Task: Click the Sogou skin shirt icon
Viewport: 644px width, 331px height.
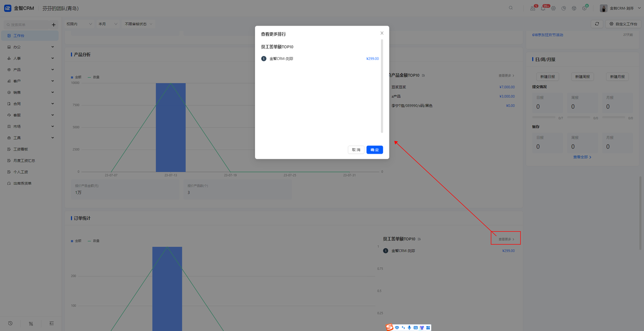Action: pos(422,327)
